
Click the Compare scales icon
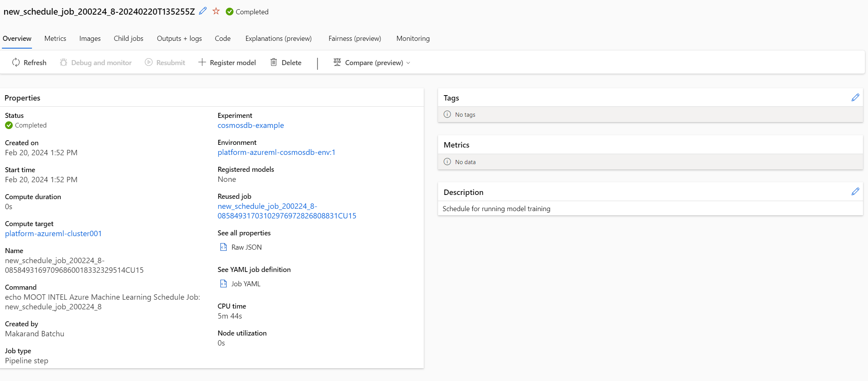[337, 62]
